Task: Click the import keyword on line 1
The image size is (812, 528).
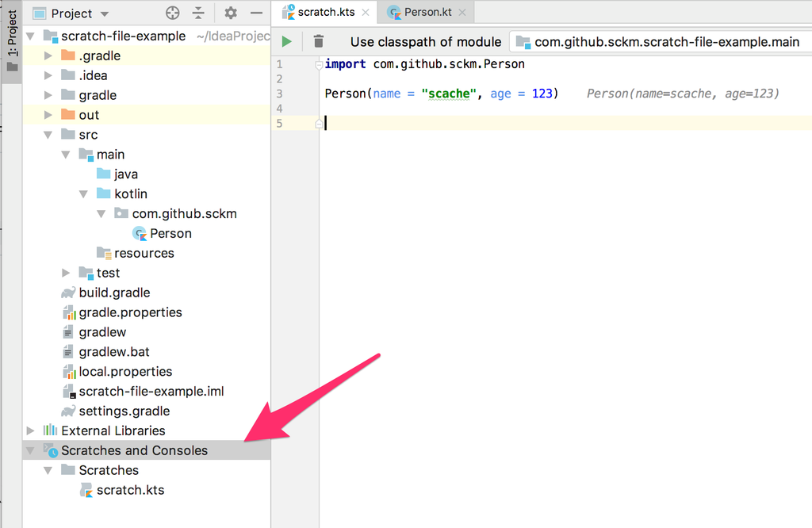Action: [x=346, y=64]
